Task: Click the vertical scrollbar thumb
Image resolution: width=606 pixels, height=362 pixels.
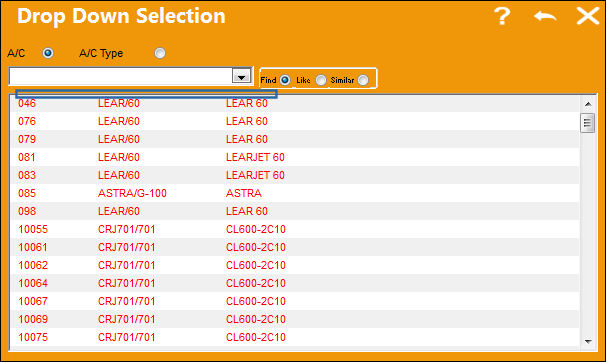Action: coord(587,123)
